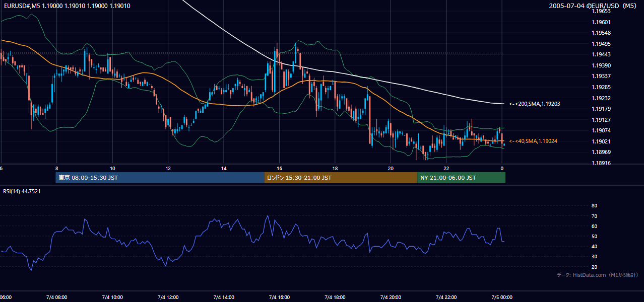Click price level 1.19601 on the axis
644x302 pixels.
(601, 22)
